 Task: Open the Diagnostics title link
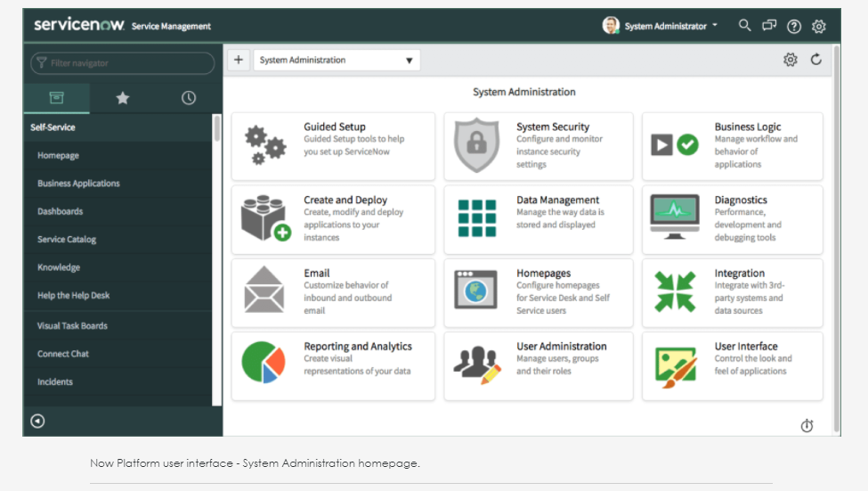(x=741, y=200)
